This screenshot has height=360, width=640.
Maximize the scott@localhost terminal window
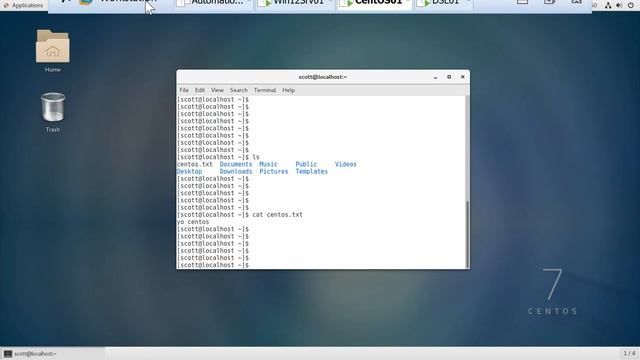point(449,77)
